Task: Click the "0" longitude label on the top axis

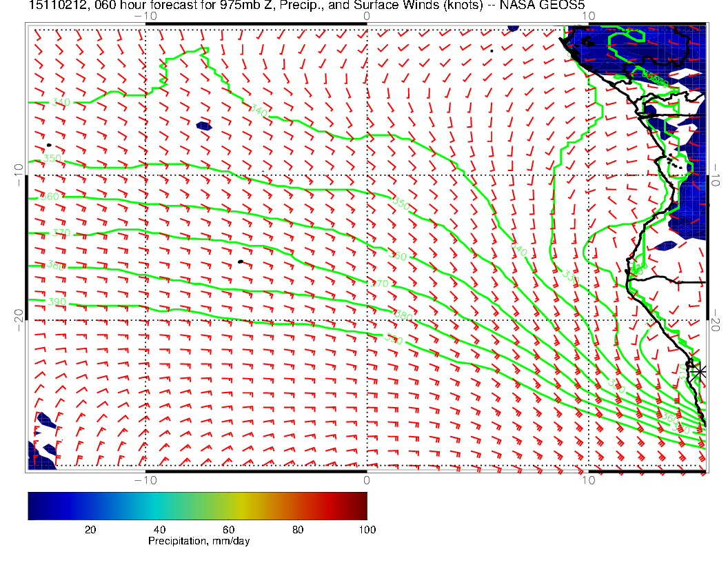Action: (x=366, y=17)
